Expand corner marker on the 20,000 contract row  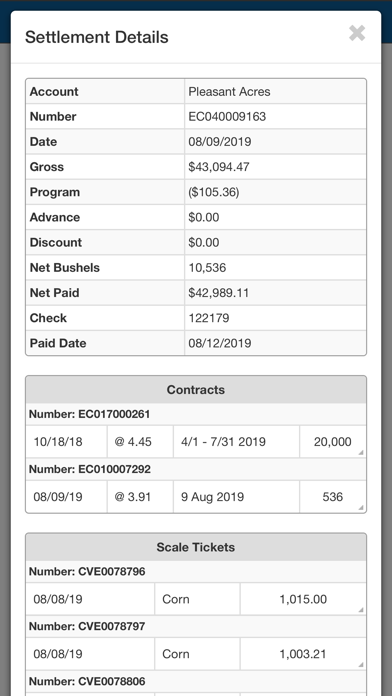[361, 452]
